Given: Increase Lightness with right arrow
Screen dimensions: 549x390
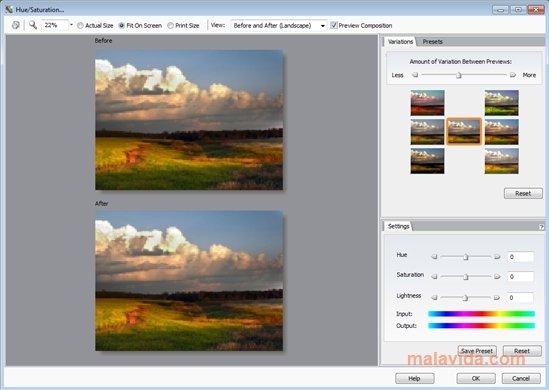Looking at the screenshot, I should click(496, 298).
